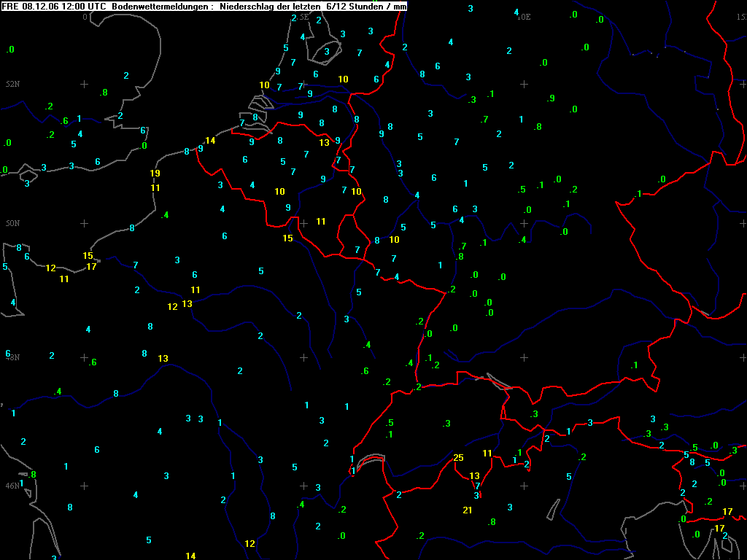Viewport: 747px width, 560px height.
Task: Select the 6/12 Stunden / mm unit text
Action: 365,6
